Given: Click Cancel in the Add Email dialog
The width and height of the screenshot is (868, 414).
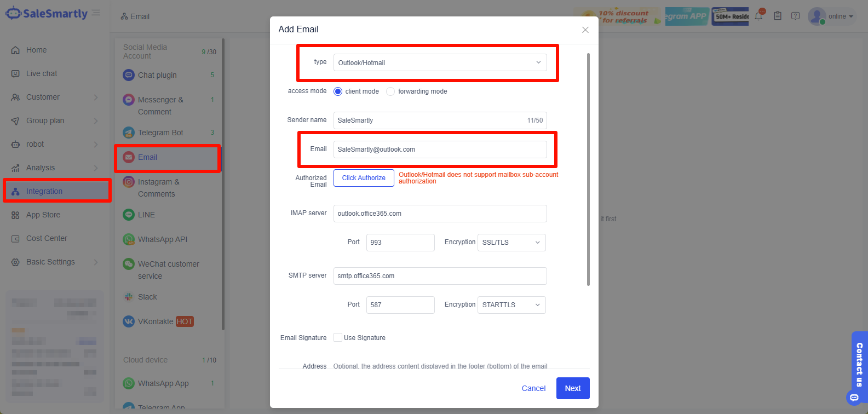Looking at the screenshot, I should [533, 388].
